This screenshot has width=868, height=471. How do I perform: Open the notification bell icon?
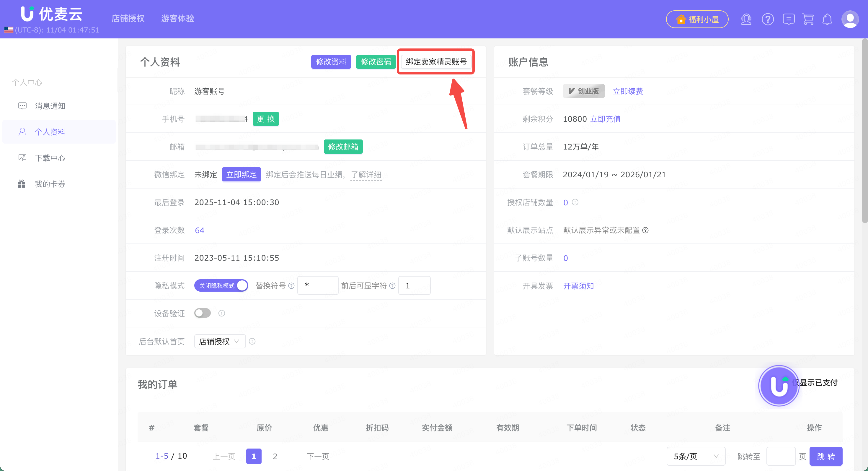pyautogui.click(x=827, y=19)
